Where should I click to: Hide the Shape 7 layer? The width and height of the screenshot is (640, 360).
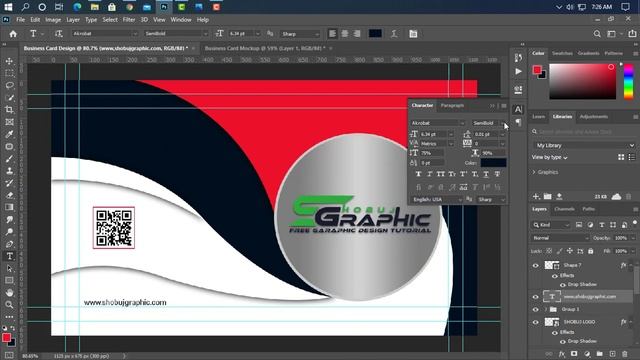point(536,266)
